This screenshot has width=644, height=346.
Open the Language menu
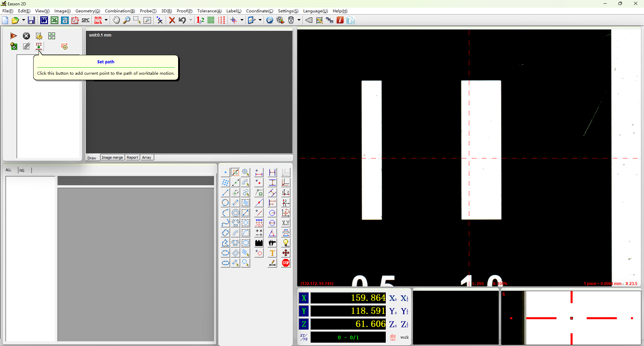pyautogui.click(x=315, y=11)
